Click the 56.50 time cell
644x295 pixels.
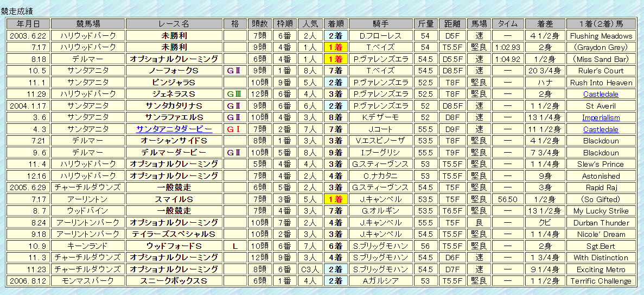pyautogui.click(x=508, y=199)
